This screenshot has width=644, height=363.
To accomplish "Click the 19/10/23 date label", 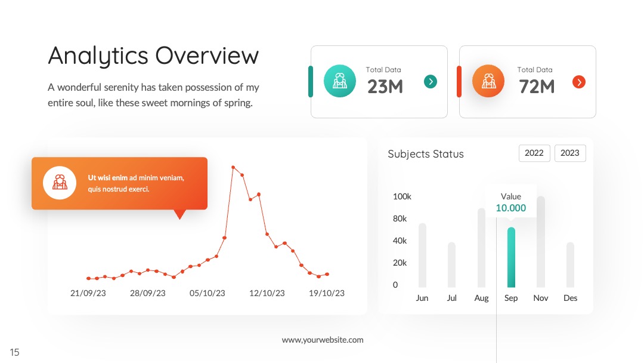I will point(327,293).
